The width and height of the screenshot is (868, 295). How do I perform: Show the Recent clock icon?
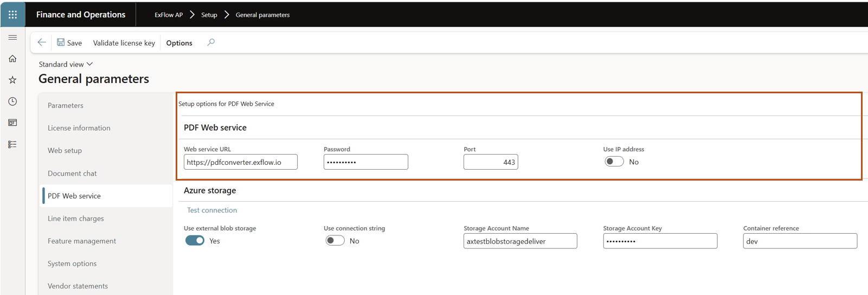pos(12,101)
